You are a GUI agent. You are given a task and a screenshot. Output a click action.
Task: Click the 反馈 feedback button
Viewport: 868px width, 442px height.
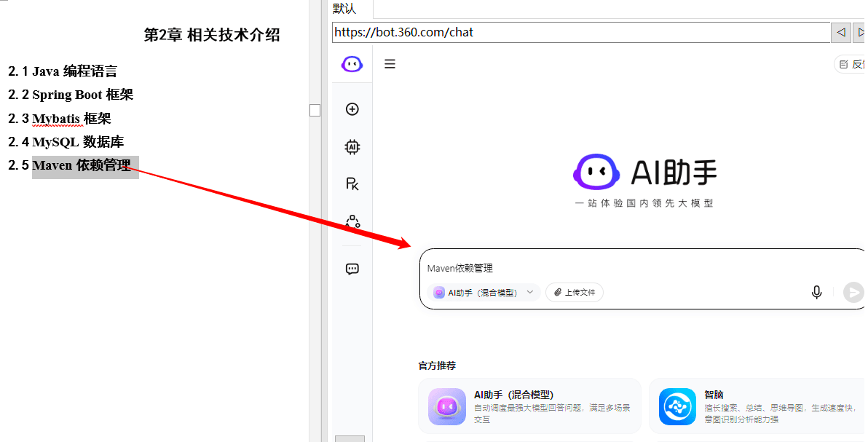851,64
